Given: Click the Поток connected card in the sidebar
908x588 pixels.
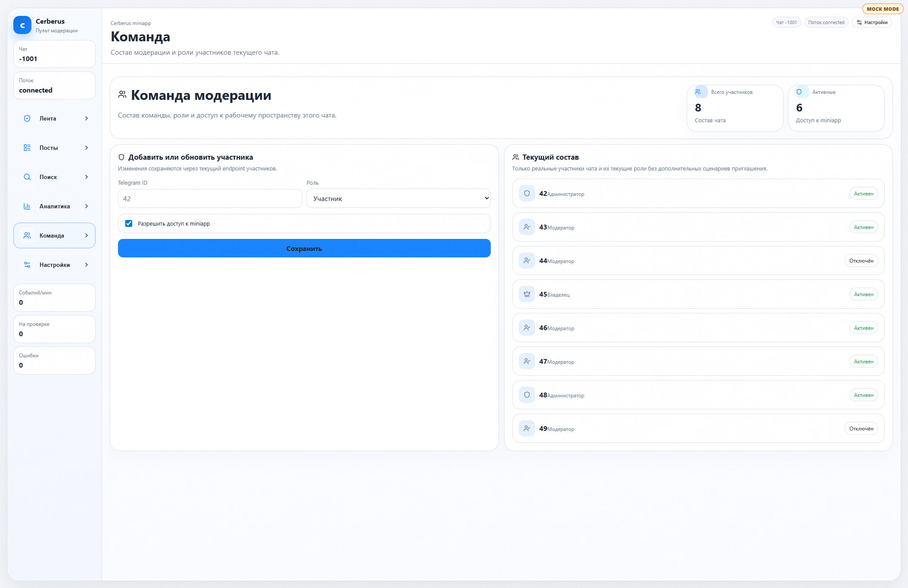Looking at the screenshot, I should coord(54,86).
